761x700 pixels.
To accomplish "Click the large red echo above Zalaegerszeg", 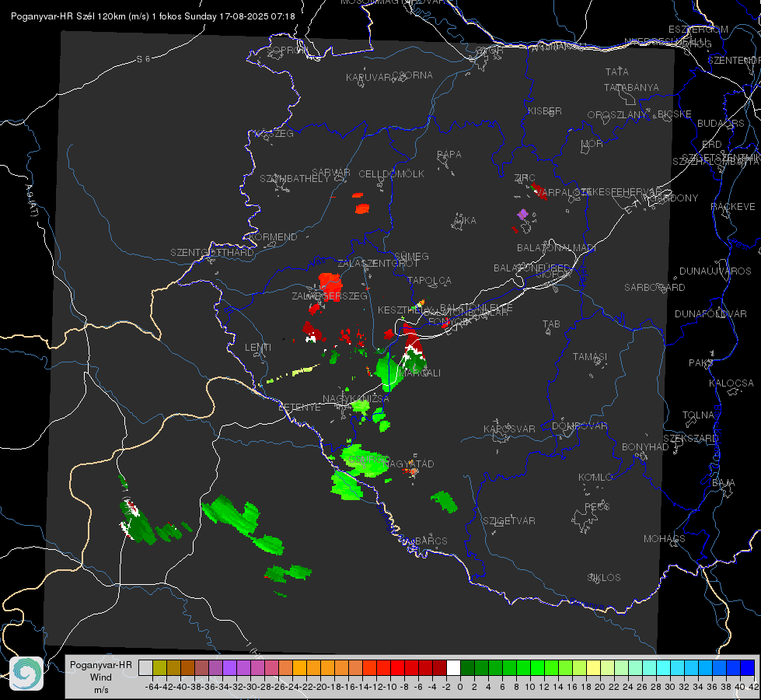I will (x=330, y=286).
